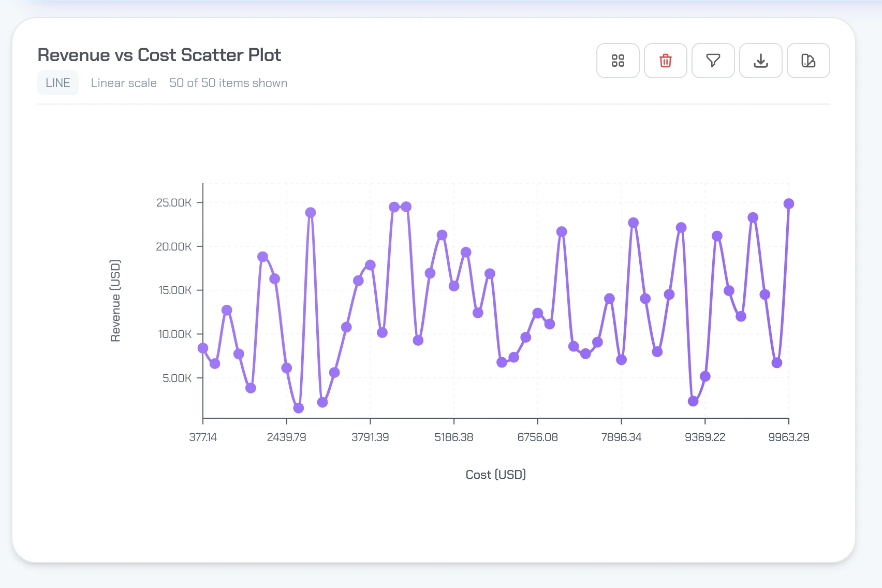Screen dimensions: 882x588
Task: Delete the chart with the red trash icon
Action: (x=665, y=61)
